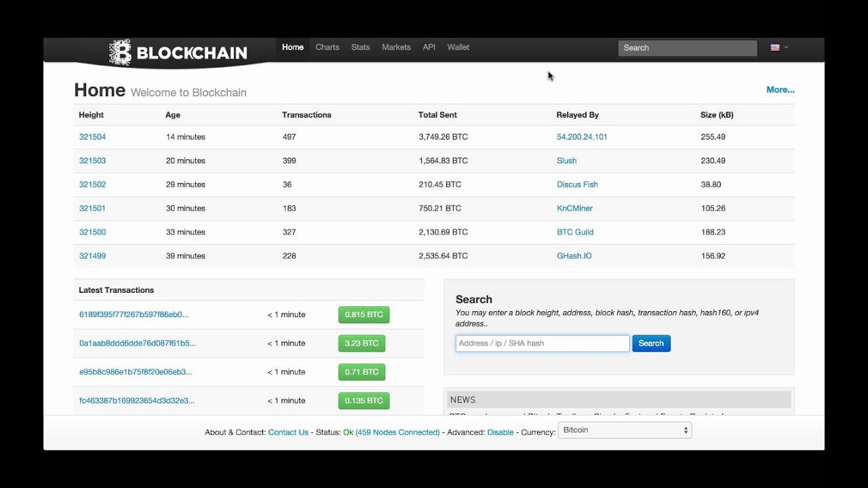The width and height of the screenshot is (868, 488).
Task: Click the Advanced Disable link
Action: point(500,432)
